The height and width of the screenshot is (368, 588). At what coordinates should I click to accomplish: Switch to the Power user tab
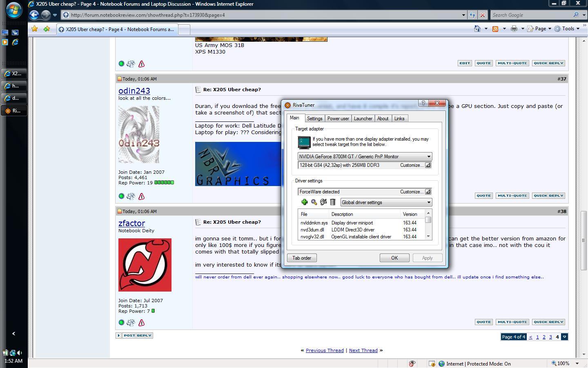click(338, 119)
